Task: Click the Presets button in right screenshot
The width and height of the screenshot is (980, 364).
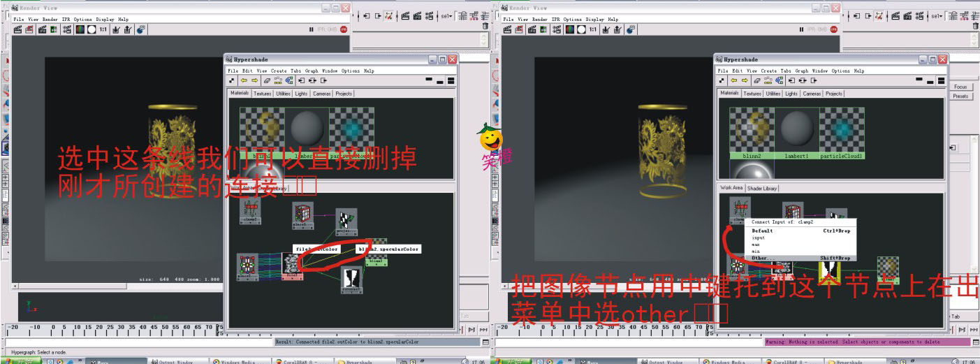Action: (x=960, y=96)
